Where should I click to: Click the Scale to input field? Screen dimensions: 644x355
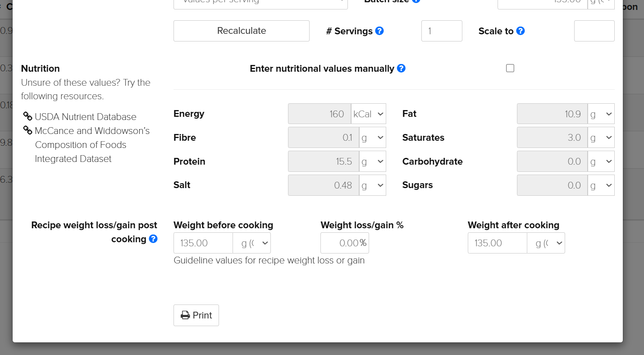(594, 31)
